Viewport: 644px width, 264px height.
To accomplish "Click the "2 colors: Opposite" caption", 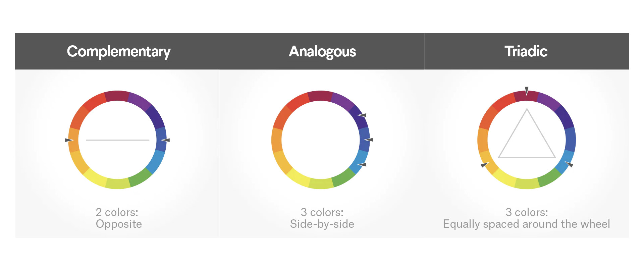I will [x=118, y=218].
